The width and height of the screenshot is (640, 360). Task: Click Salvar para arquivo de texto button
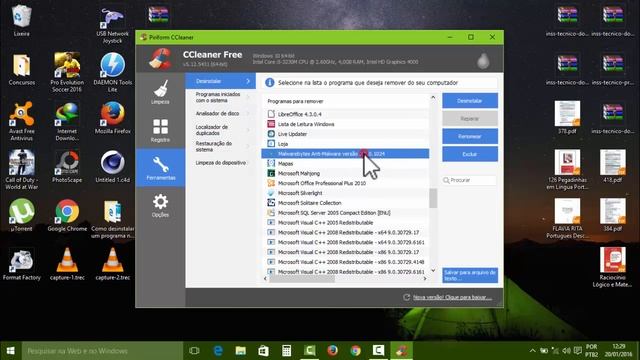click(470, 275)
